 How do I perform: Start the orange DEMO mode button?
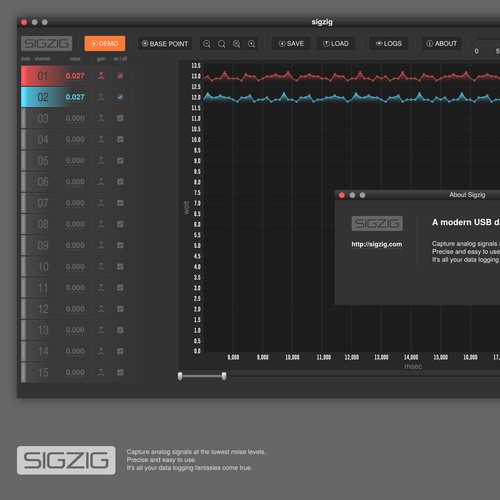105,43
